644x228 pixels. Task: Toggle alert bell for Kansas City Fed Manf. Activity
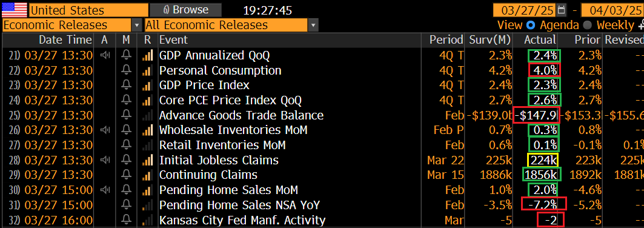127,220
